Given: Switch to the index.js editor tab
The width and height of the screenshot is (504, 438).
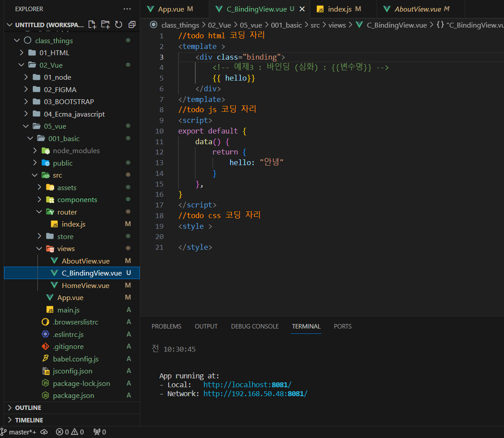Looking at the screenshot, I should click(x=339, y=9).
